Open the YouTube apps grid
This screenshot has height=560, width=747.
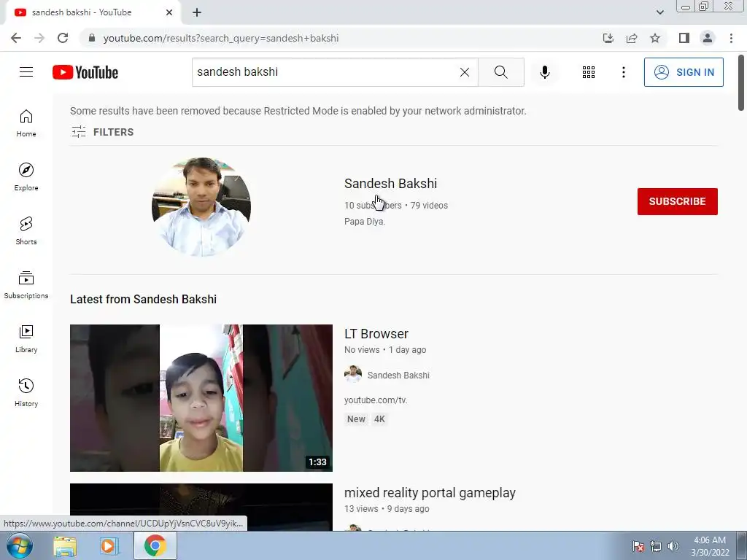[x=589, y=72]
